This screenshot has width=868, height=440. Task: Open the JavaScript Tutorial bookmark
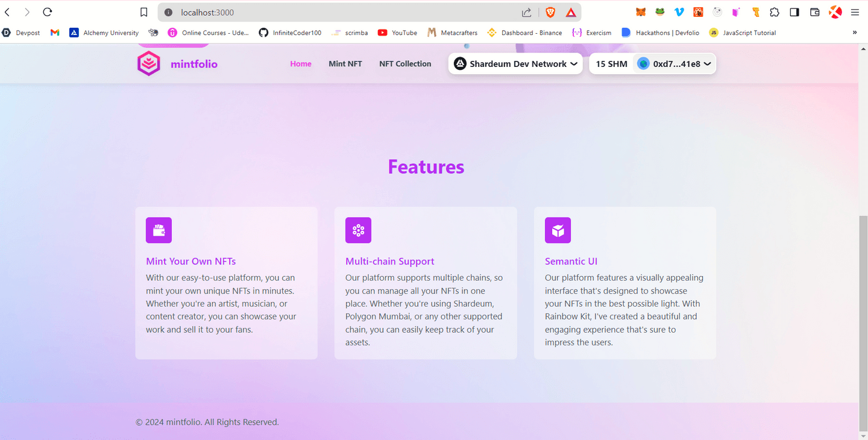tap(743, 33)
